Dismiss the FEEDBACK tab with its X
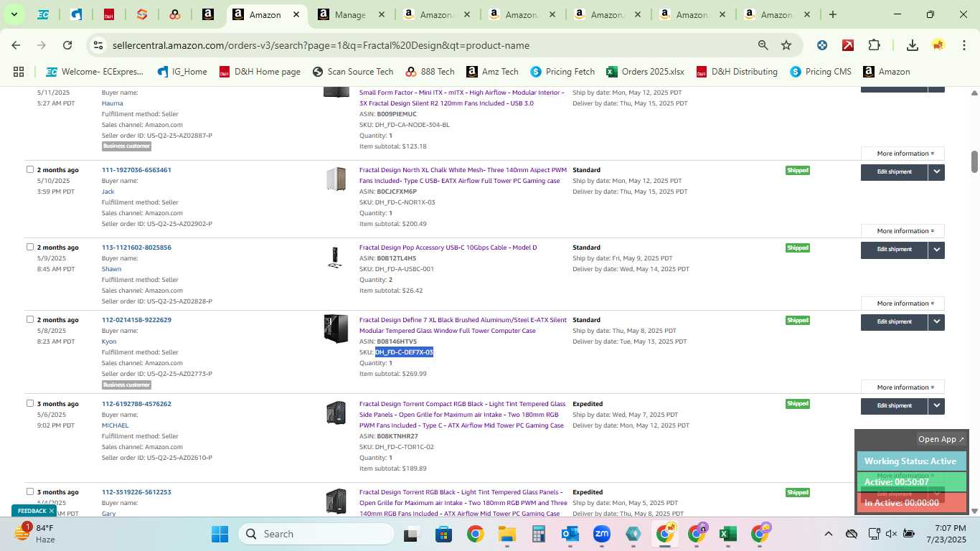 [x=51, y=511]
